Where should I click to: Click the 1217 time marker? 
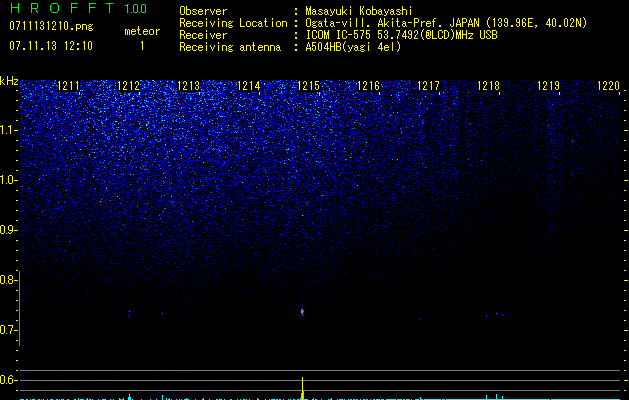coord(428,86)
